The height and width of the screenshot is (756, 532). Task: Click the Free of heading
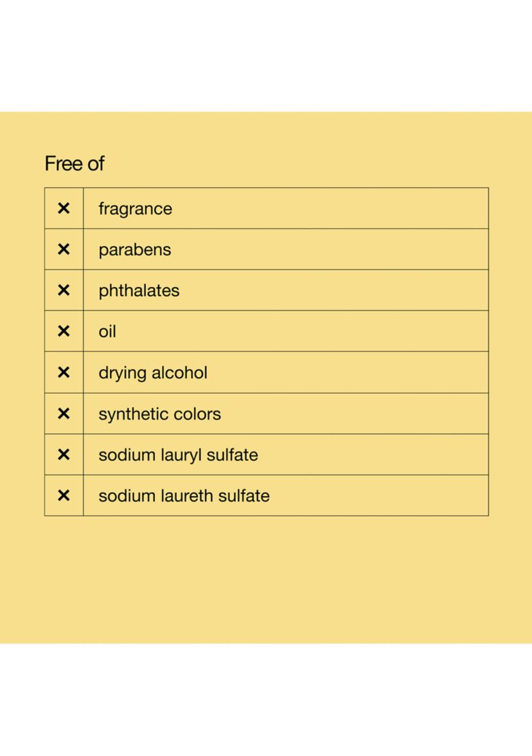75,164
